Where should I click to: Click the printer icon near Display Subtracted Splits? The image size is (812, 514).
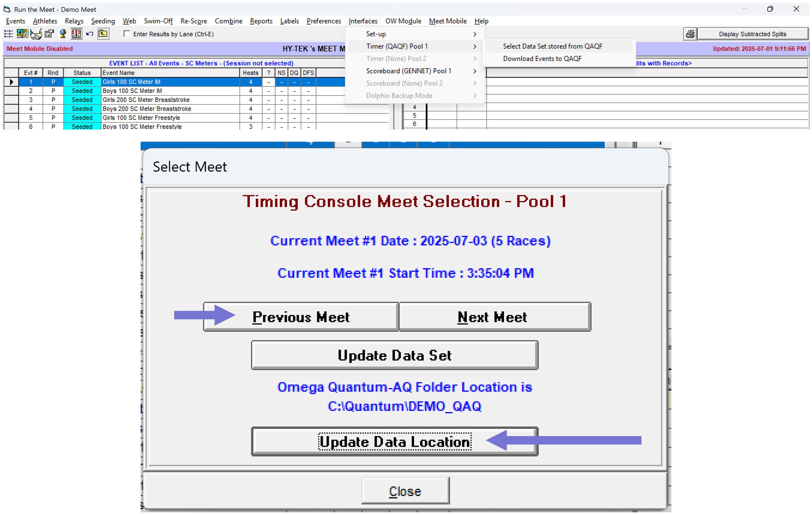point(690,34)
